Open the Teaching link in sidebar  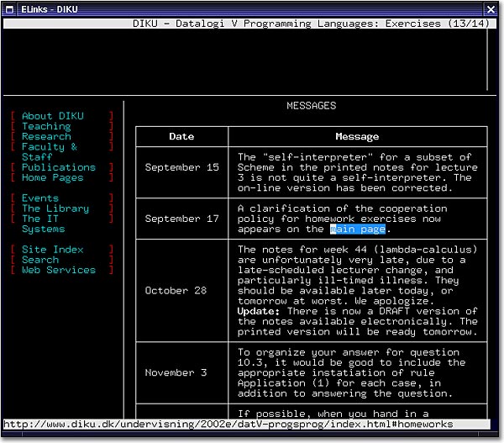[46, 126]
